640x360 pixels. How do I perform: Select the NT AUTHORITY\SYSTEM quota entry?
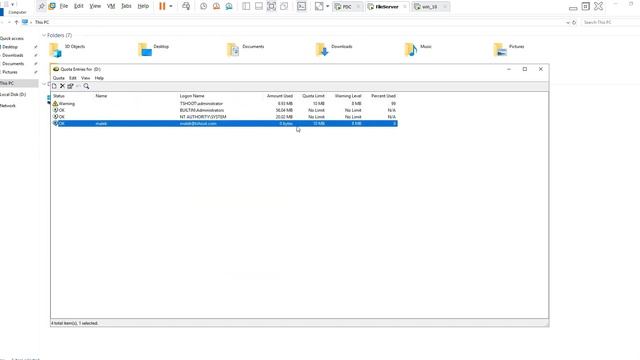point(224,117)
